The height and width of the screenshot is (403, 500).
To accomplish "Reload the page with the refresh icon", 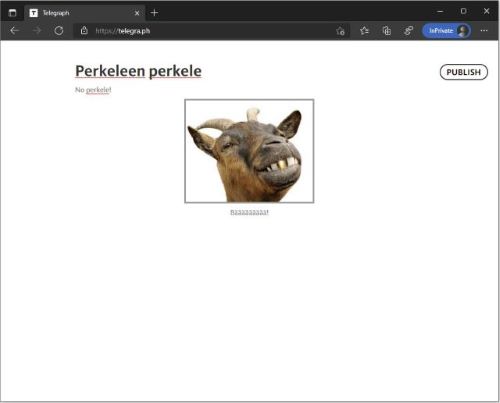I will (x=59, y=31).
